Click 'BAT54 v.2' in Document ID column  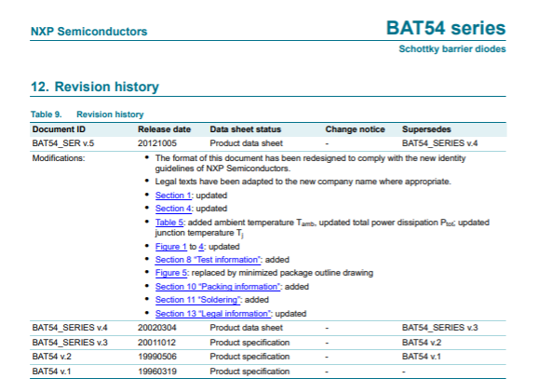[x=52, y=357]
